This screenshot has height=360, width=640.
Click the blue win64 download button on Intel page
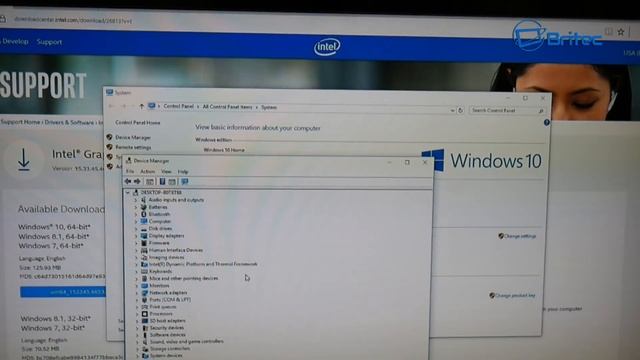[x=62, y=292]
